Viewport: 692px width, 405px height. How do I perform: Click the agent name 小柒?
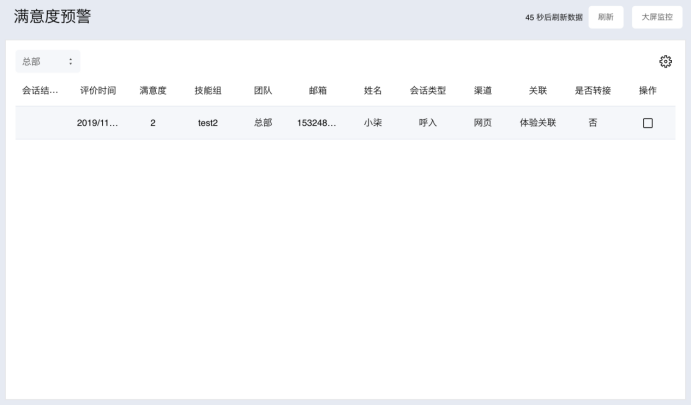(372, 123)
